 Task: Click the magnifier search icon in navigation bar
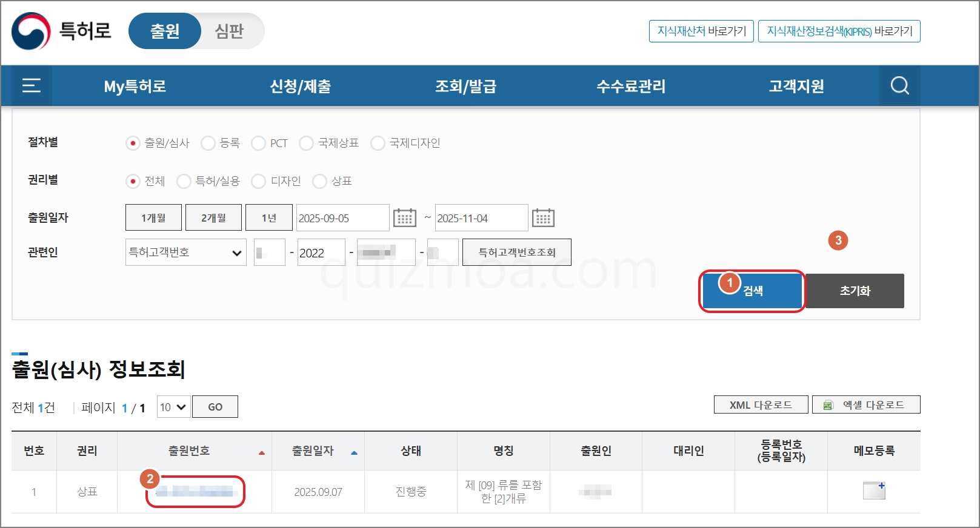(x=900, y=86)
